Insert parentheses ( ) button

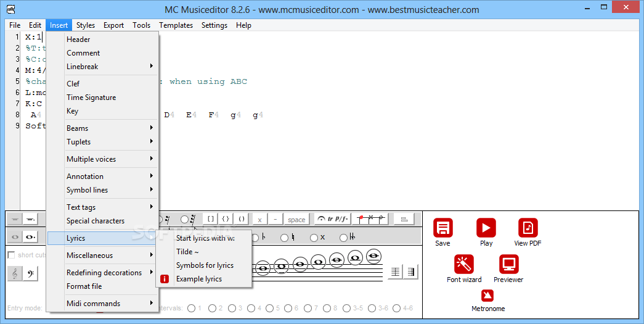tap(242, 219)
